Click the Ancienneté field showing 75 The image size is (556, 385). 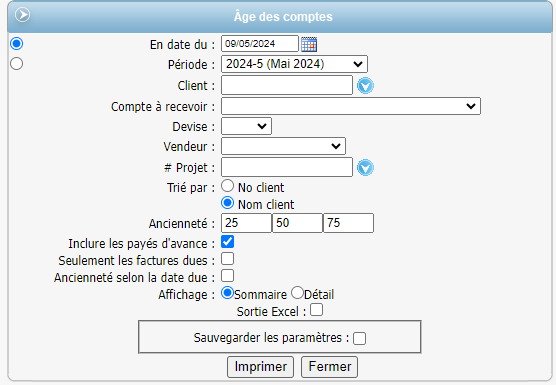coord(348,223)
